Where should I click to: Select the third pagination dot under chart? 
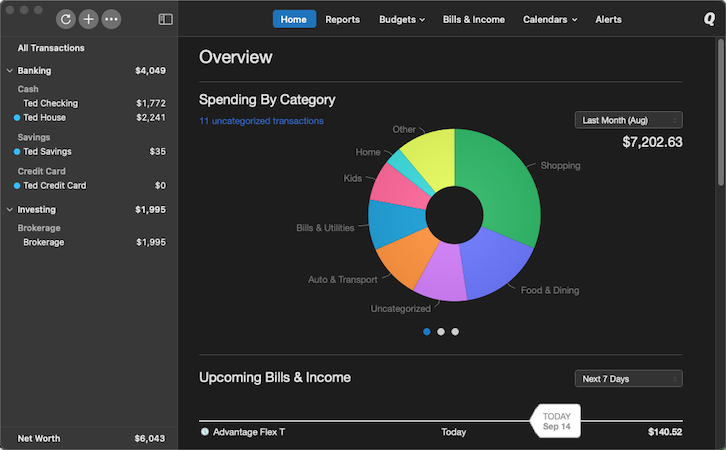click(x=455, y=331)
